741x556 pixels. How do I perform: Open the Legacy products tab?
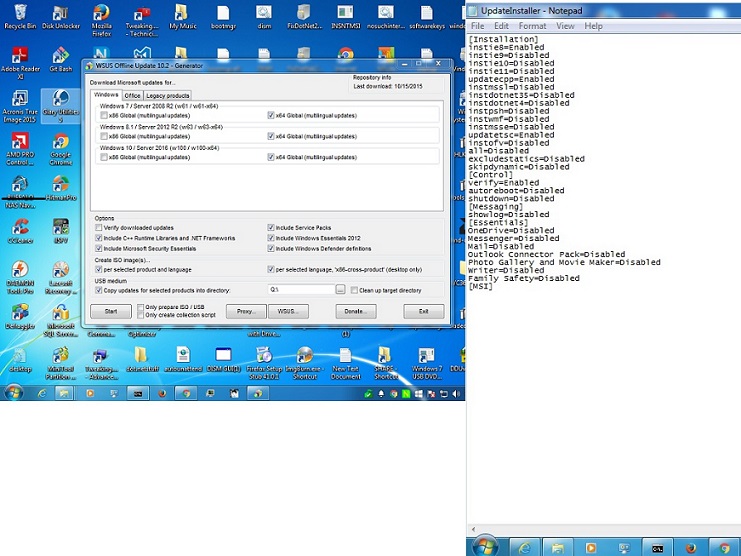pyautogui.click(x=169, y=95)
